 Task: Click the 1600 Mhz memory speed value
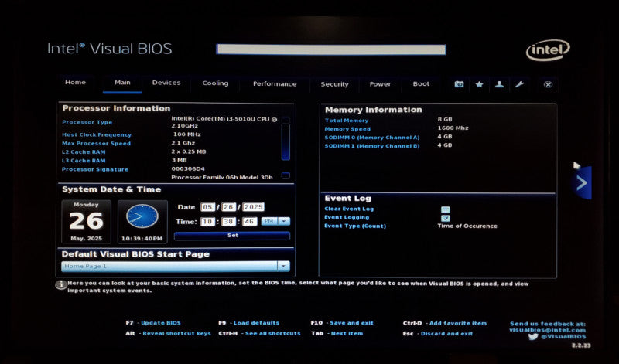[453, 128]
